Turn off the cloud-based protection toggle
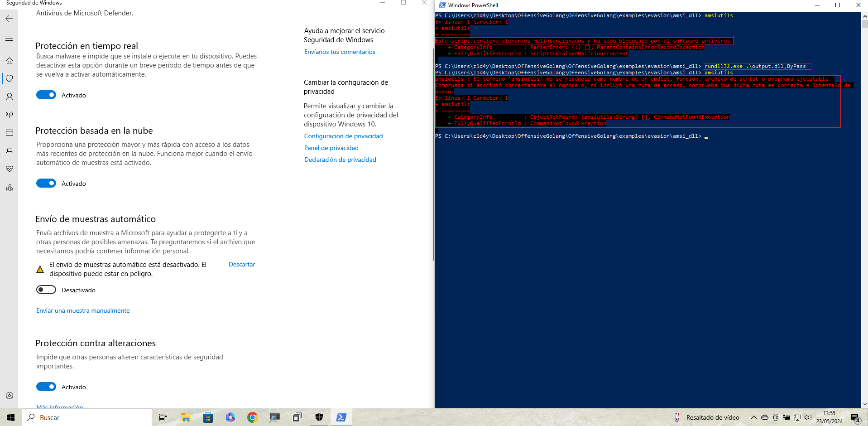The width and height of the screenshot is (868, 426). click(46, 183)
